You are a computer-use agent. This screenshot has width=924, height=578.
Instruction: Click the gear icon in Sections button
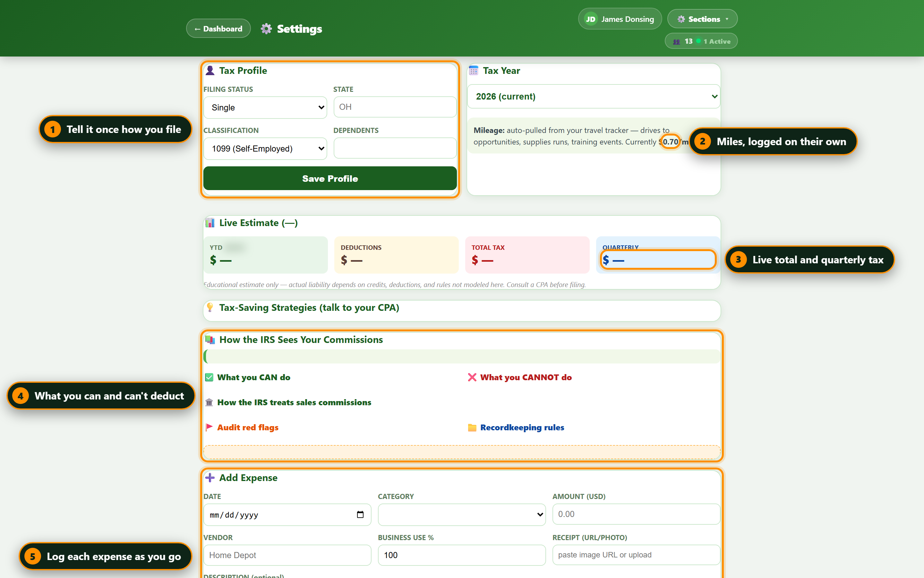[681, 19]
